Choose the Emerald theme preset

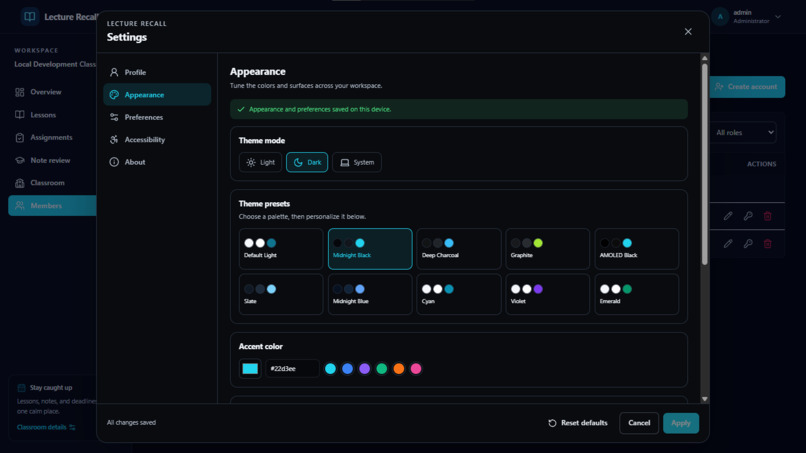(637, 294)
